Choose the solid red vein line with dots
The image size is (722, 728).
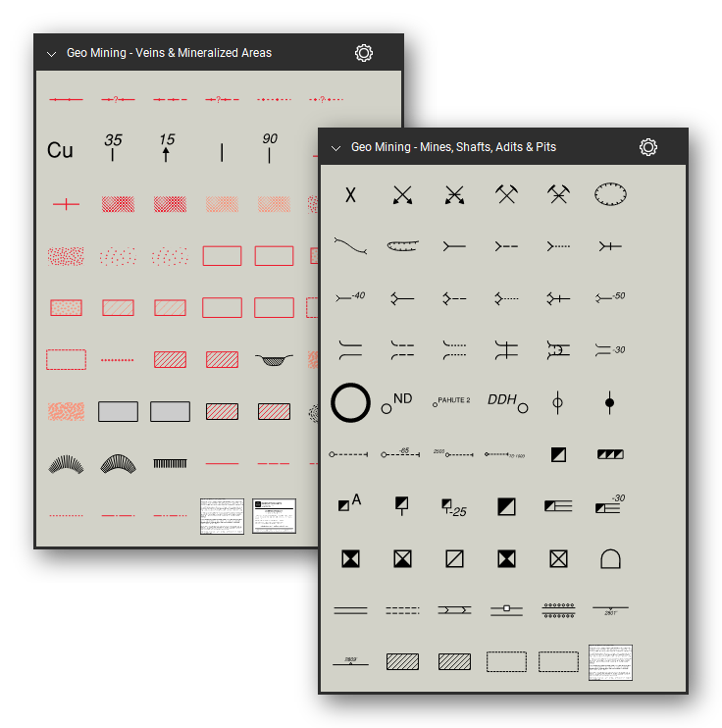coord(66,99)
